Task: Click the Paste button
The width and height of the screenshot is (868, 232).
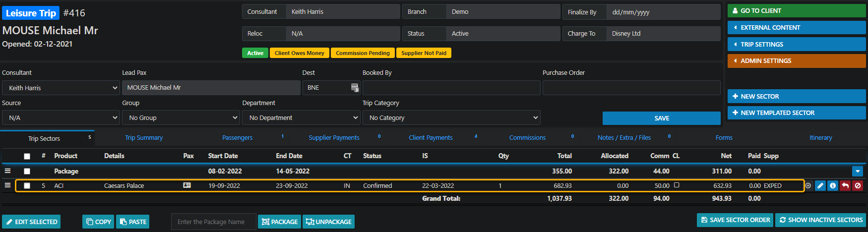Action: 132,222
